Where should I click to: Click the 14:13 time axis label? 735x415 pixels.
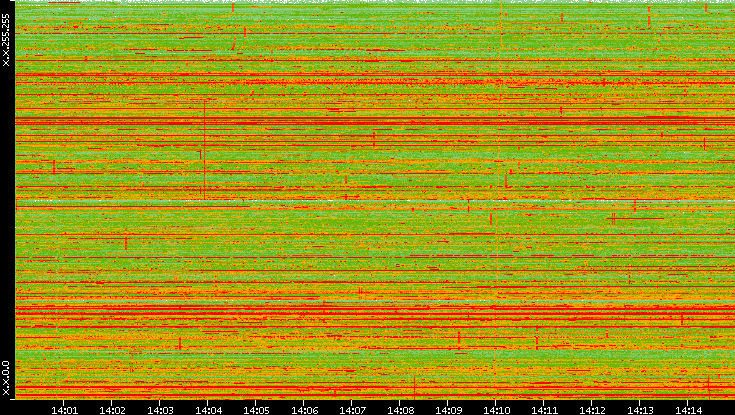point(640,410)
